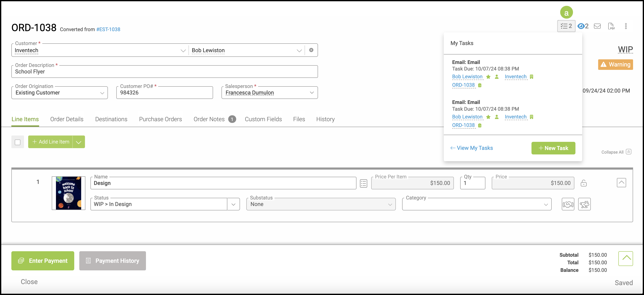The image size is (644, 295).
Task: Open the tasks list icon
Action: click(x=566, y=26)
